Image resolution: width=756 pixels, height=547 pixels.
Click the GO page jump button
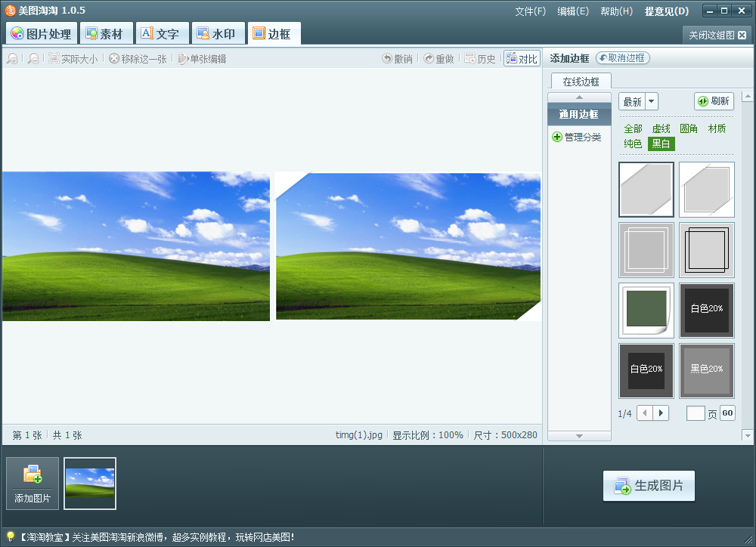click(727, 413)
